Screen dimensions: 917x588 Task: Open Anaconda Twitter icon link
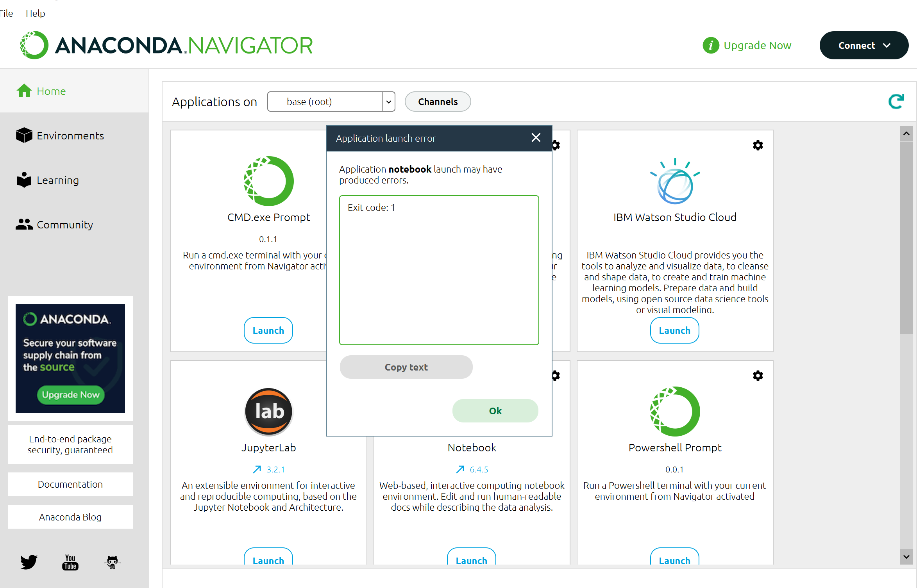click(29, 562)
